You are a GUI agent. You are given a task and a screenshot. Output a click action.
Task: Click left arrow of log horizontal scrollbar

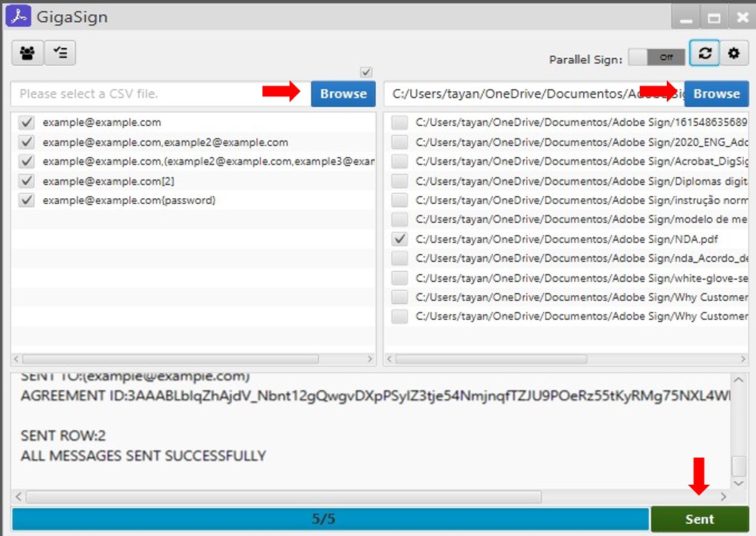[19, 497]
